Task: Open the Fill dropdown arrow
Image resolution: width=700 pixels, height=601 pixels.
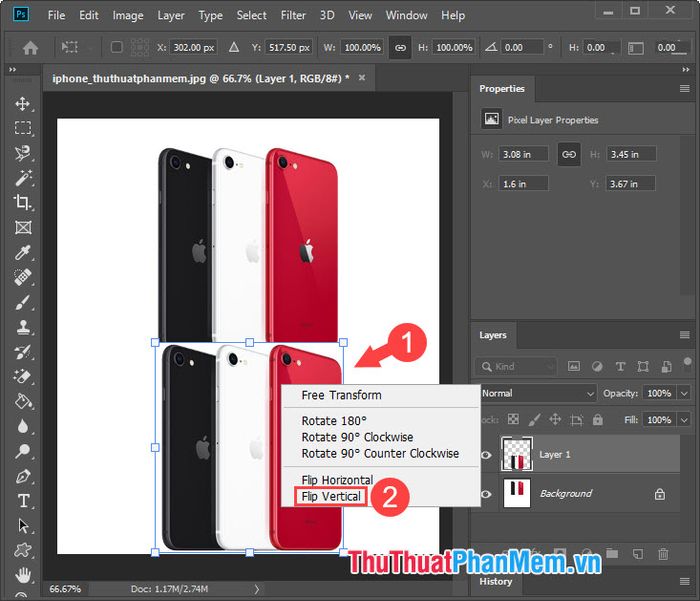Action: click(684, 420)
